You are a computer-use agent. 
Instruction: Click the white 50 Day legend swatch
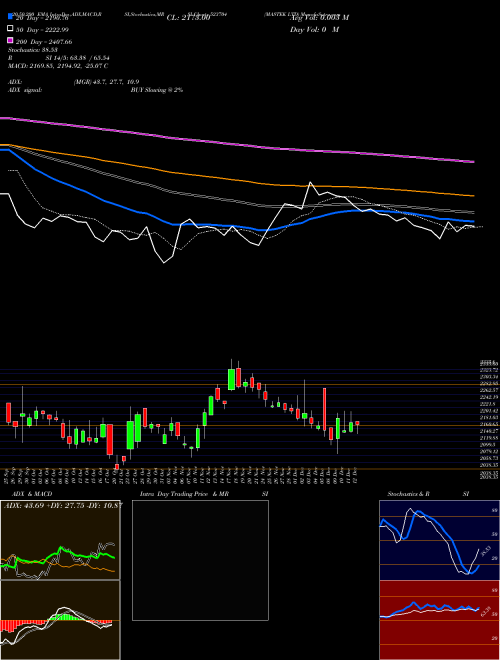coord(11,29)
